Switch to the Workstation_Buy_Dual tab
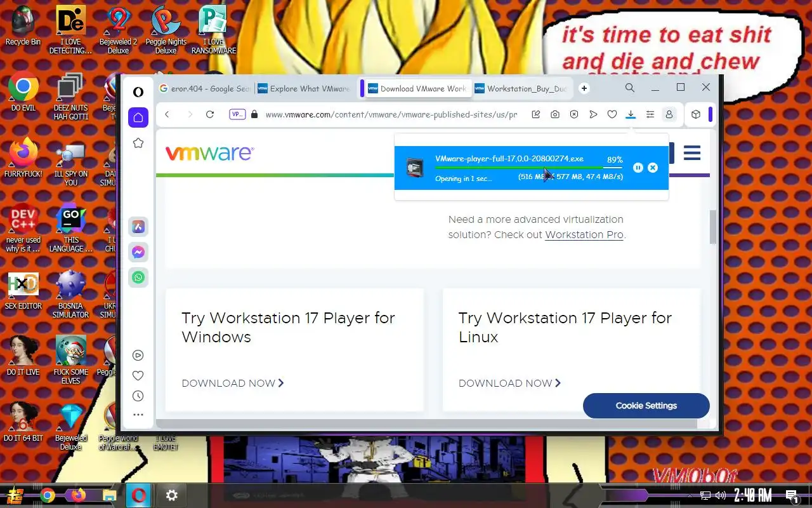The image size is (812, 508). [x=521, y=88]
